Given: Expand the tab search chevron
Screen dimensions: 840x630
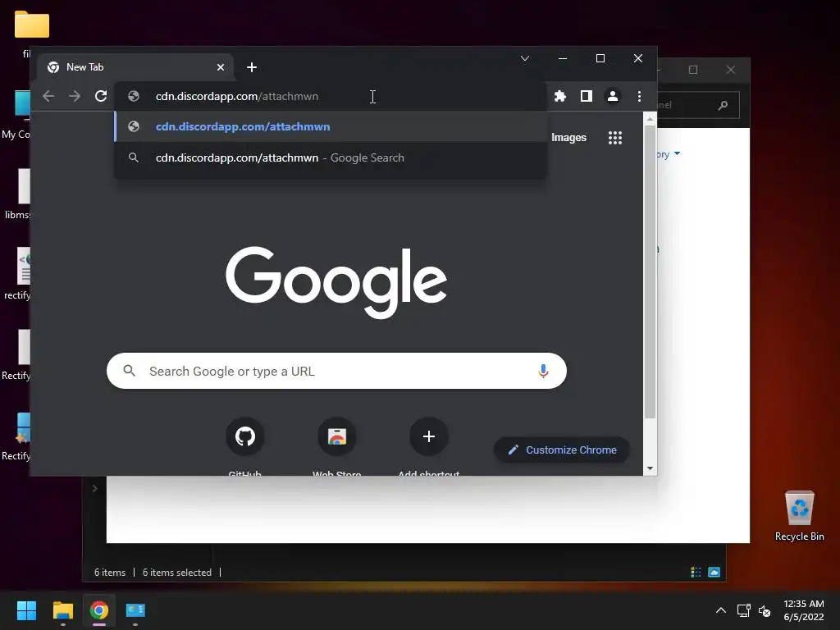Looking at the screenshot, I should (x=525, y=58).
